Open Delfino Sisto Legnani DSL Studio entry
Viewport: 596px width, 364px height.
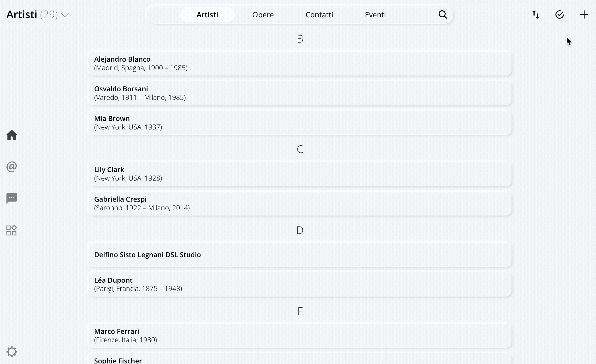click(300, 255)
